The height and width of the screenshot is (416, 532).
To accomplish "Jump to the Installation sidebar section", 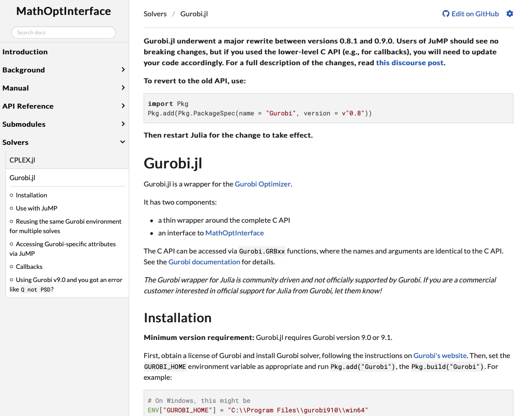I will 32,195.
